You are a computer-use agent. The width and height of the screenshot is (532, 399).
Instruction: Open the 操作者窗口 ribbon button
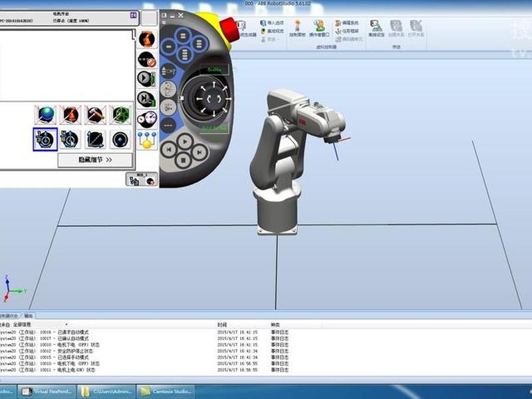tap(319, 28)
